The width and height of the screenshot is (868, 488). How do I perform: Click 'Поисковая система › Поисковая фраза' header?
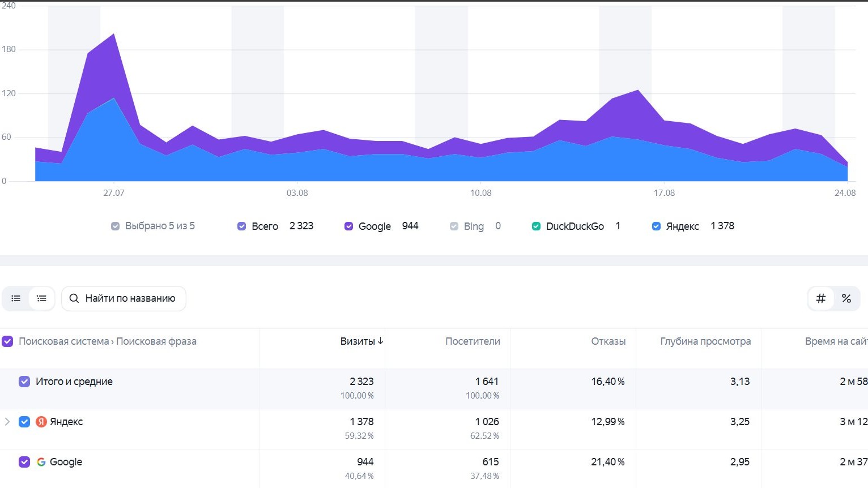(108, 341)
